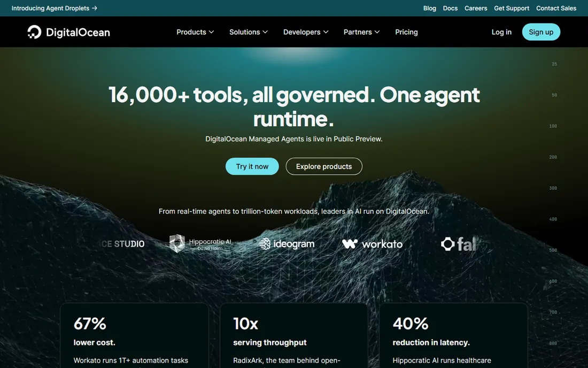Click the fal logo

pos(458,244)
